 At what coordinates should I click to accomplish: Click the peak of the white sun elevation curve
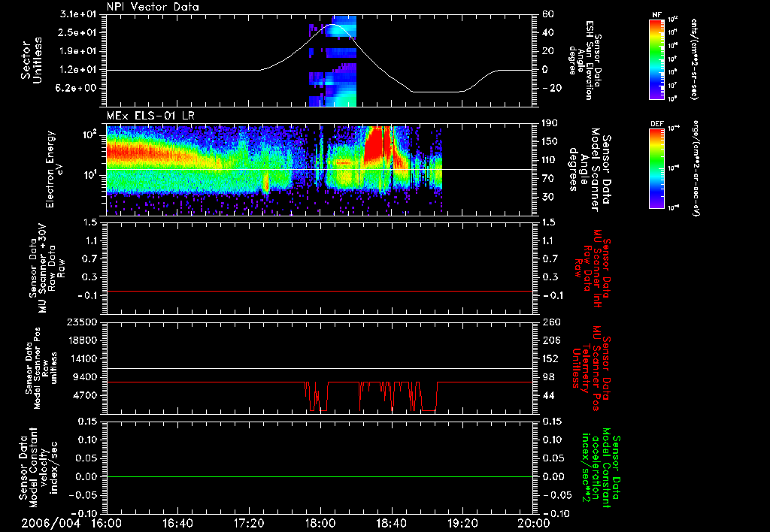click(332, 26)
